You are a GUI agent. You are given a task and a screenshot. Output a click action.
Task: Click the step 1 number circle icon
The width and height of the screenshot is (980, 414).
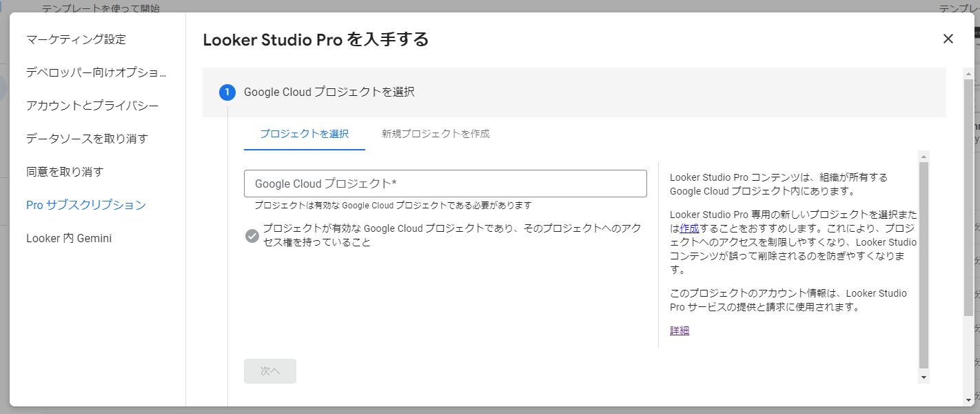227,92
